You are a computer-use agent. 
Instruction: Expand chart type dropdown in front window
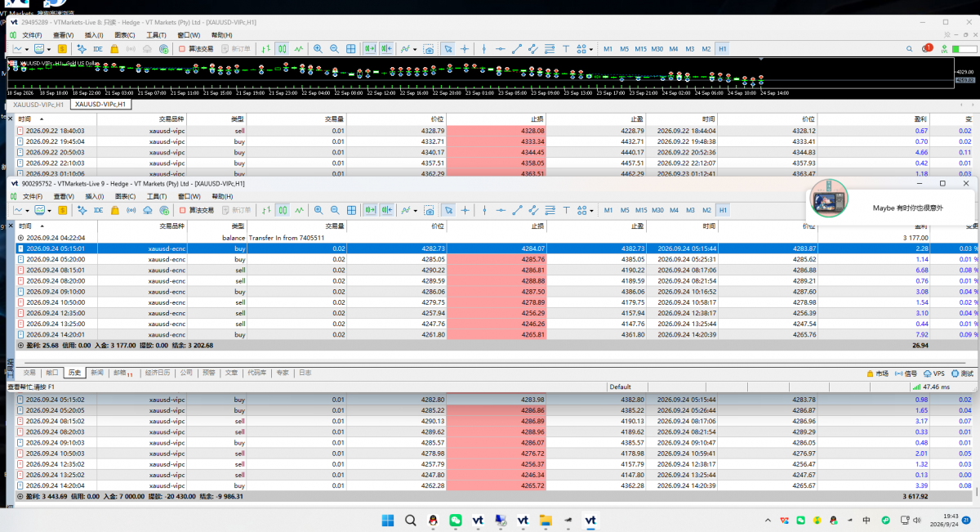coord(28,210)
